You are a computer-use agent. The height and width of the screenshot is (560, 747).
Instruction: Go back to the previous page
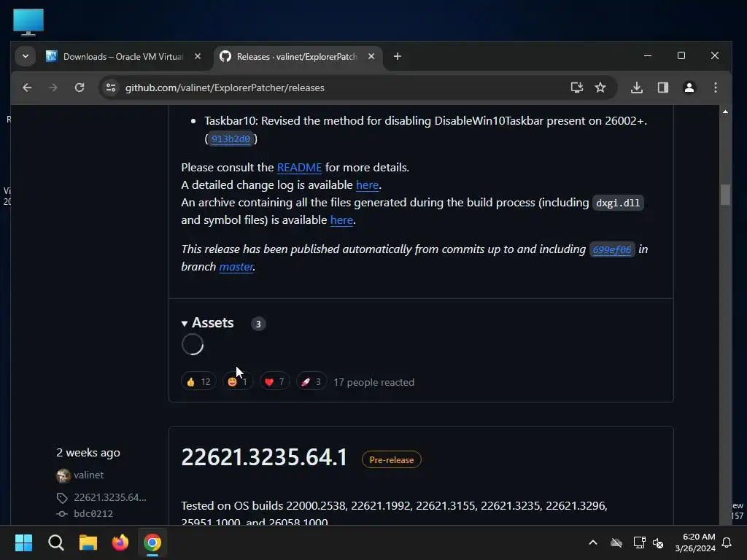[x=27, y=87]
